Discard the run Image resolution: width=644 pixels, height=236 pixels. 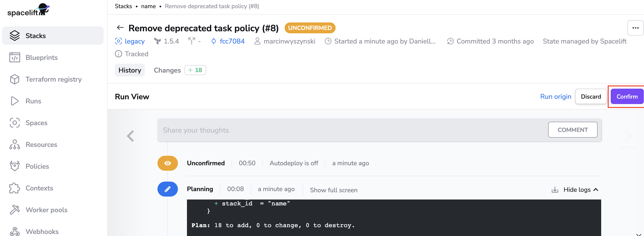click(591, 97)
